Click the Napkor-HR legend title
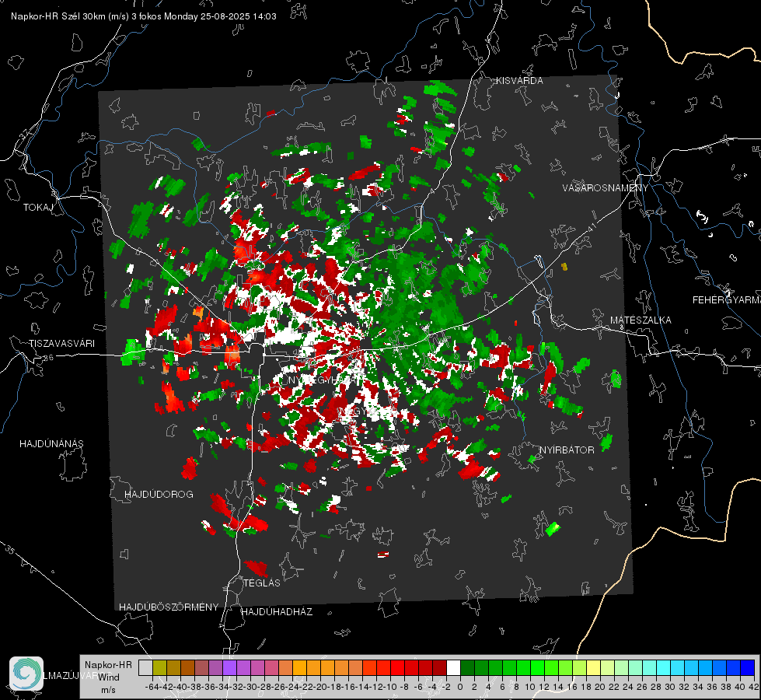Image resolution: width=761 pixels, height=700 pixels. click(108, 664)
